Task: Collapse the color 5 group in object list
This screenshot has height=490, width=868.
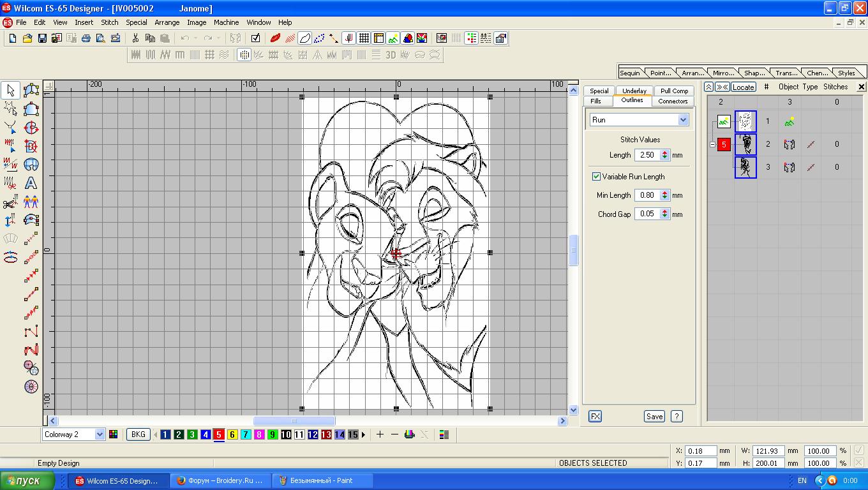Action: tap(712, 145)
